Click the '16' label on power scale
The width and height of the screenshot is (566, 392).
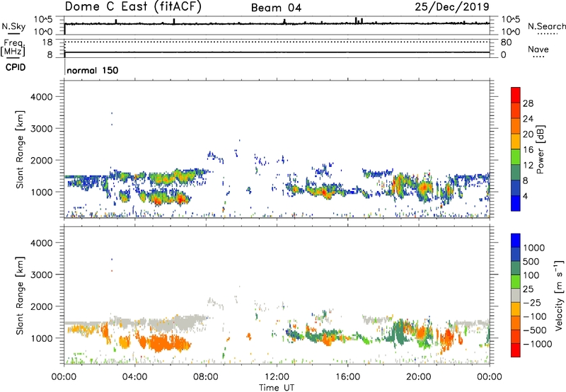tap(528, 150)
